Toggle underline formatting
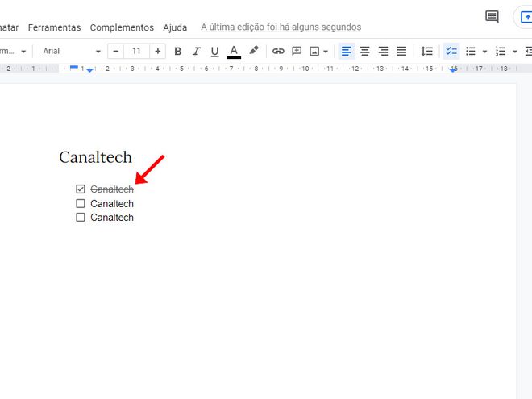This screenshot has height=399, width=532. 214,52
